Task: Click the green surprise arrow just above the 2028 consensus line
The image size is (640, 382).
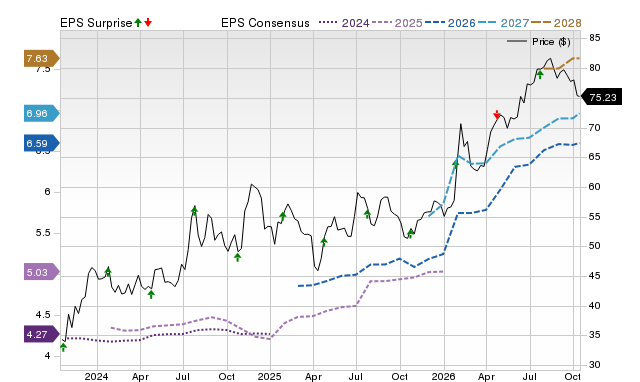Action: tap(540, 74)
